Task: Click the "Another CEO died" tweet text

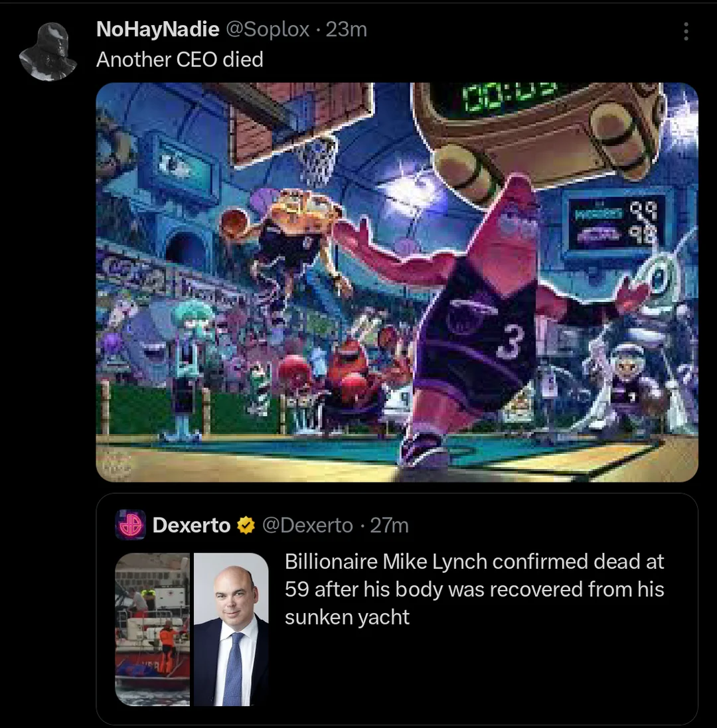Action: [x=180, y=60]
